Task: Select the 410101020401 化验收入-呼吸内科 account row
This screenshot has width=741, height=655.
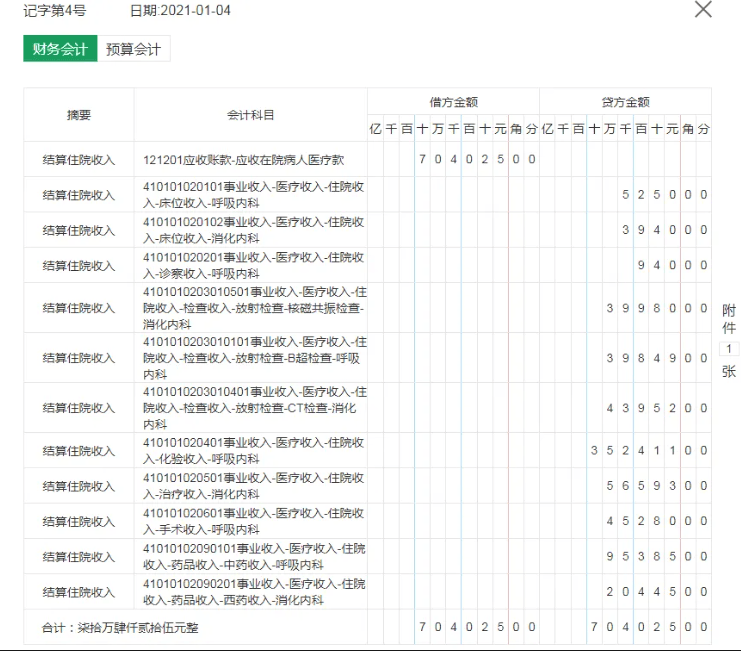Action: click(250, 451)
